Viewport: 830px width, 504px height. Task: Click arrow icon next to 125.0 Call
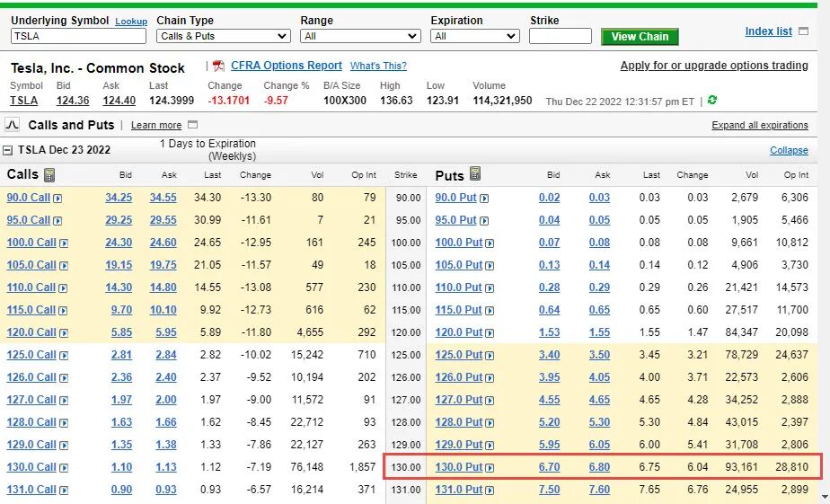coord(64,356)
